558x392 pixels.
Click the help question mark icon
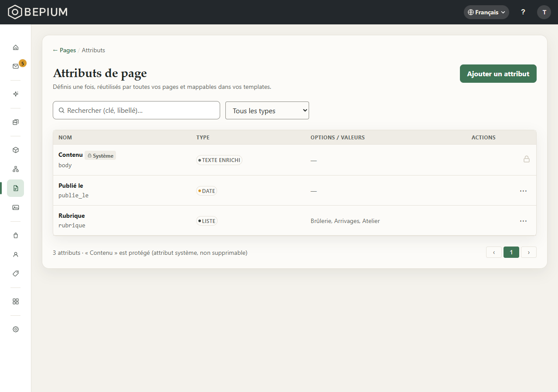(x=523, y=12)
